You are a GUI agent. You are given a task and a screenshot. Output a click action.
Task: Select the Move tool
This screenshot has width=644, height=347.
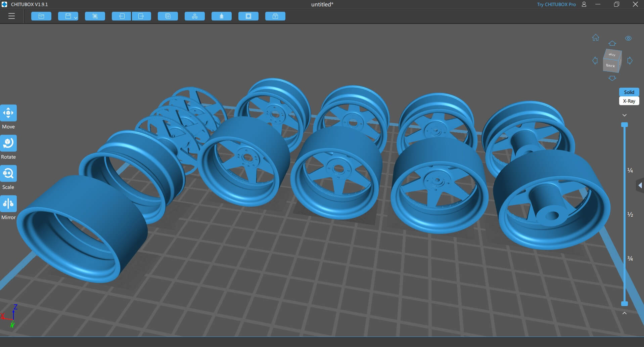(8, 113)
